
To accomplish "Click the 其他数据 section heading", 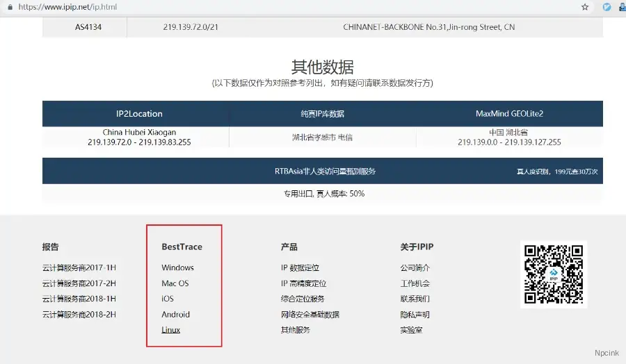I will pos(322,67).
